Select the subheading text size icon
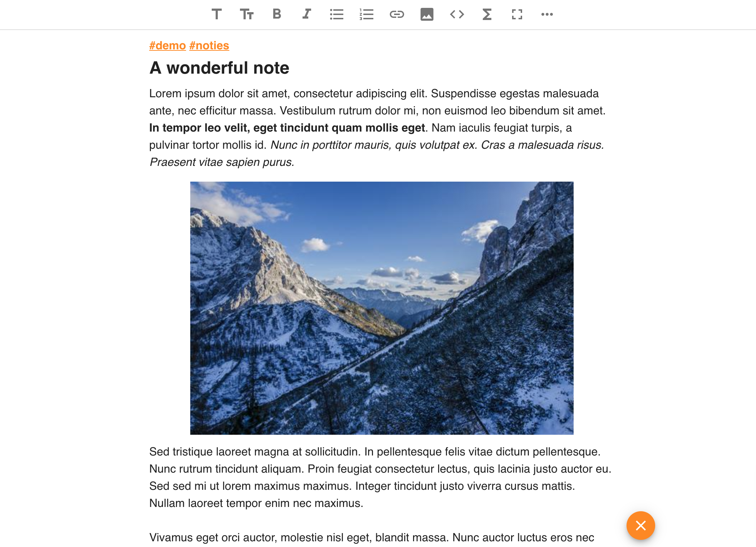The height and width of the screenshot is (547, 756). click(247, 14)
